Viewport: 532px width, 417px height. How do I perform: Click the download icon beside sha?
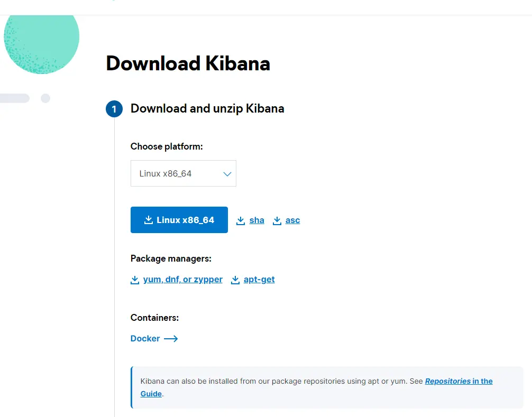(241, 220)
